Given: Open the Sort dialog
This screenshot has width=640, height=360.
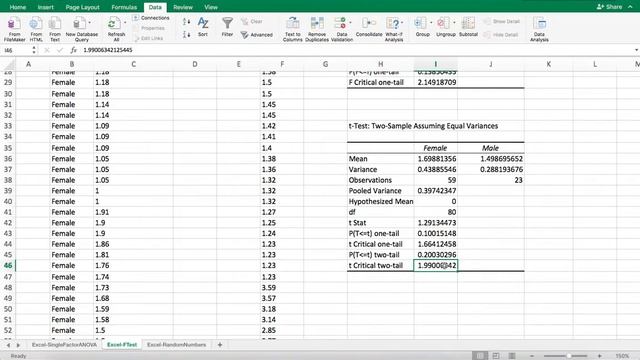Looking at the screenshot, I should coord(203,27).
